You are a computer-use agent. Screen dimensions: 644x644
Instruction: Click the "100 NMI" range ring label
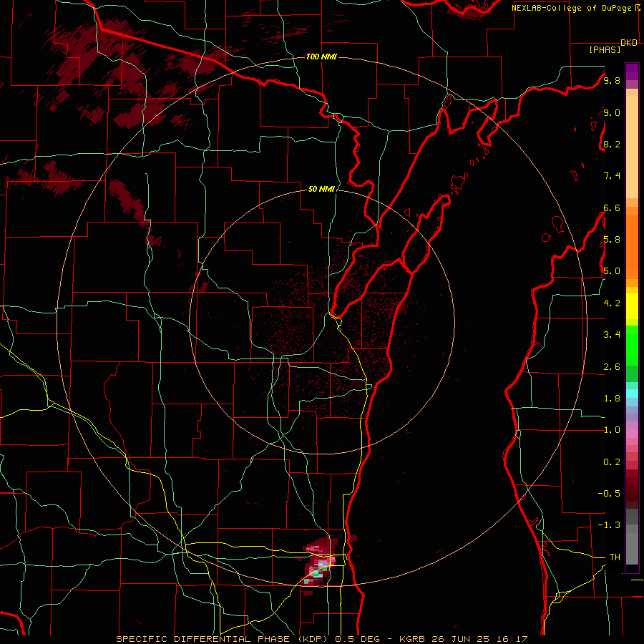[321, 57]
